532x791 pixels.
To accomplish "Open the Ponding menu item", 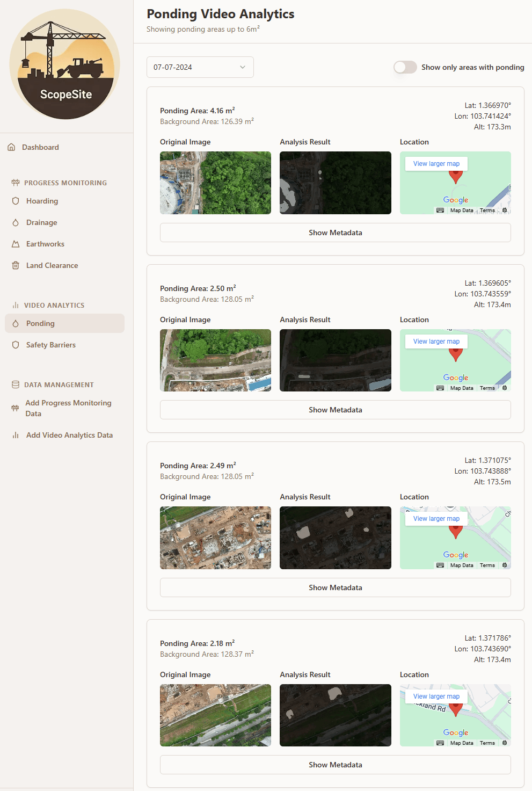I will click(40, 323).
